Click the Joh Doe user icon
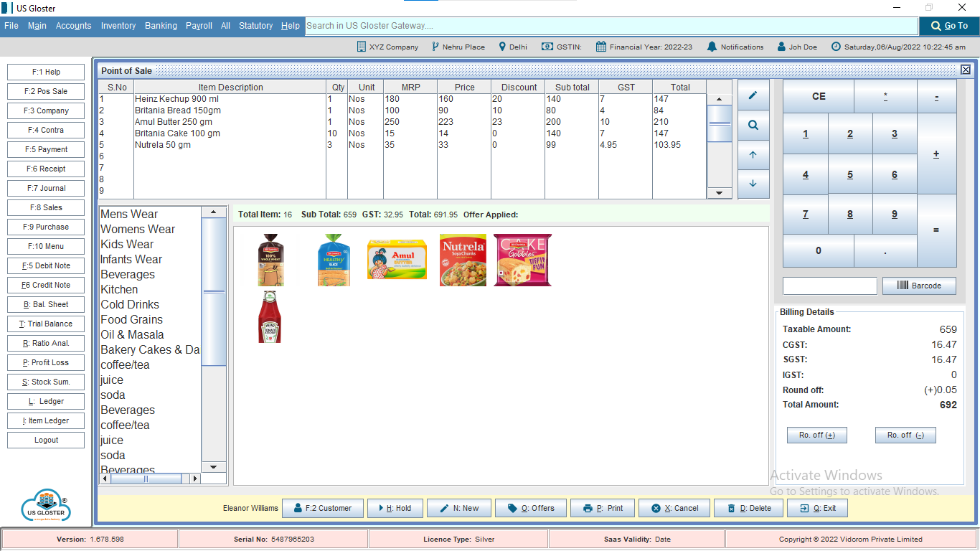980x551 pixels. point(781,47)
